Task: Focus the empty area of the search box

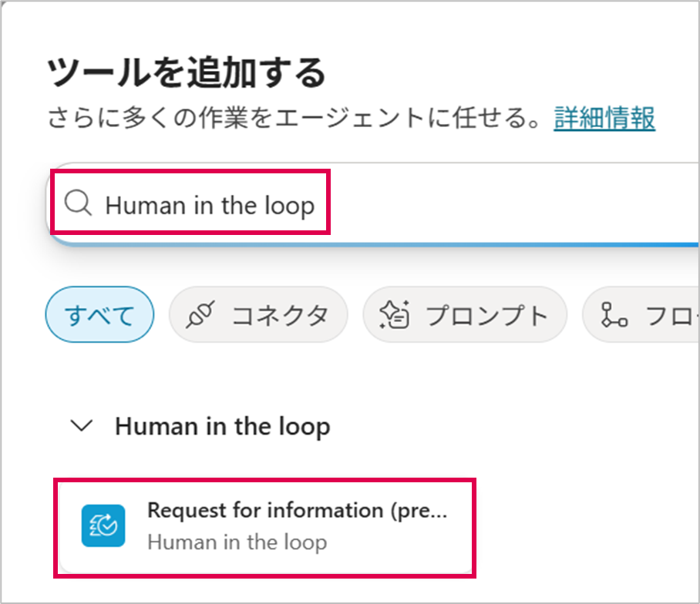Action: click(x=513, y=203)
